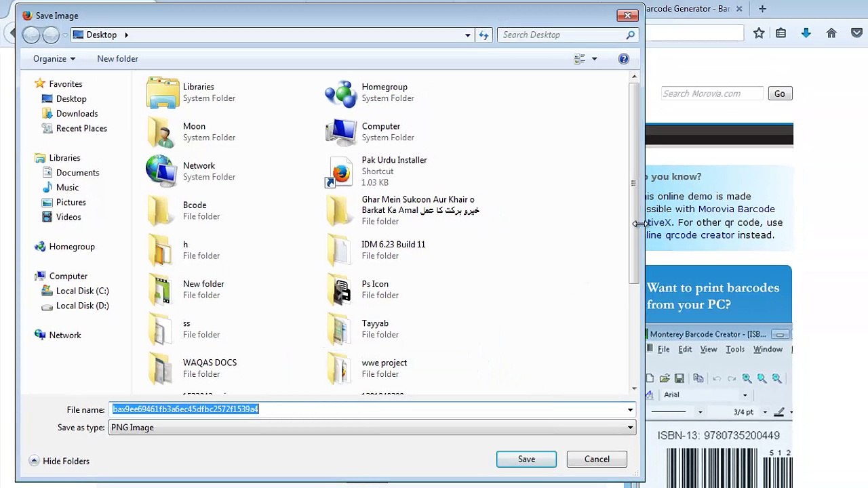This screenshot has height=488, width=868.
Task: Expand the arrow after Desktop in the address bar
Action: coord(126,35)
